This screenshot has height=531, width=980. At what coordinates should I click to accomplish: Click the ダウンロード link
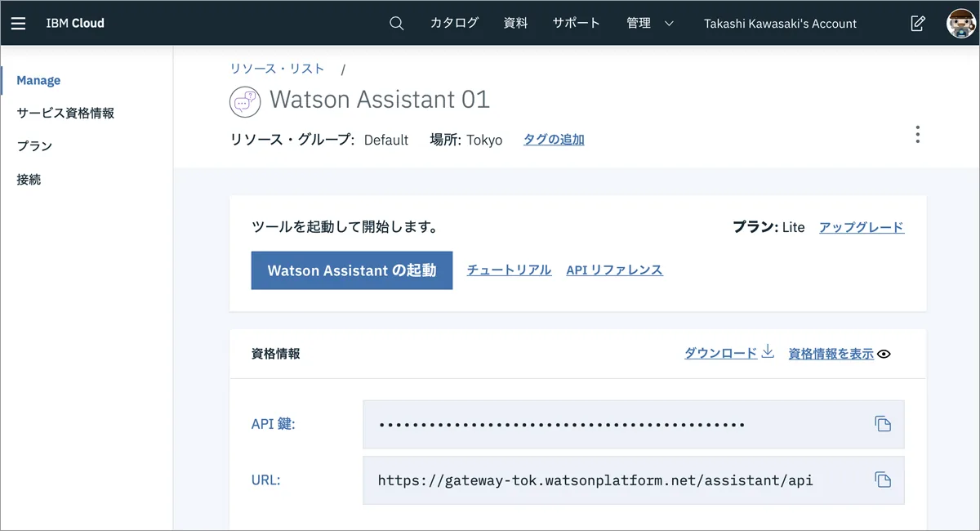(720, 354)
